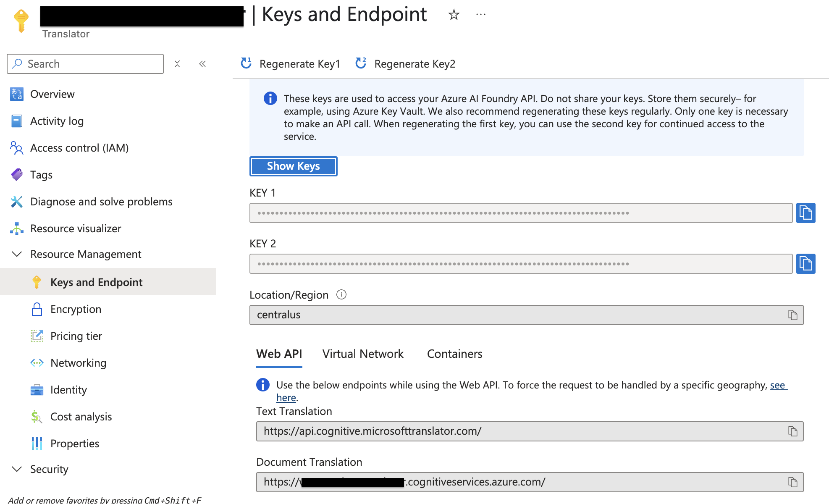Click the Activity log icon
829x504 pixels.
point(17,121)
